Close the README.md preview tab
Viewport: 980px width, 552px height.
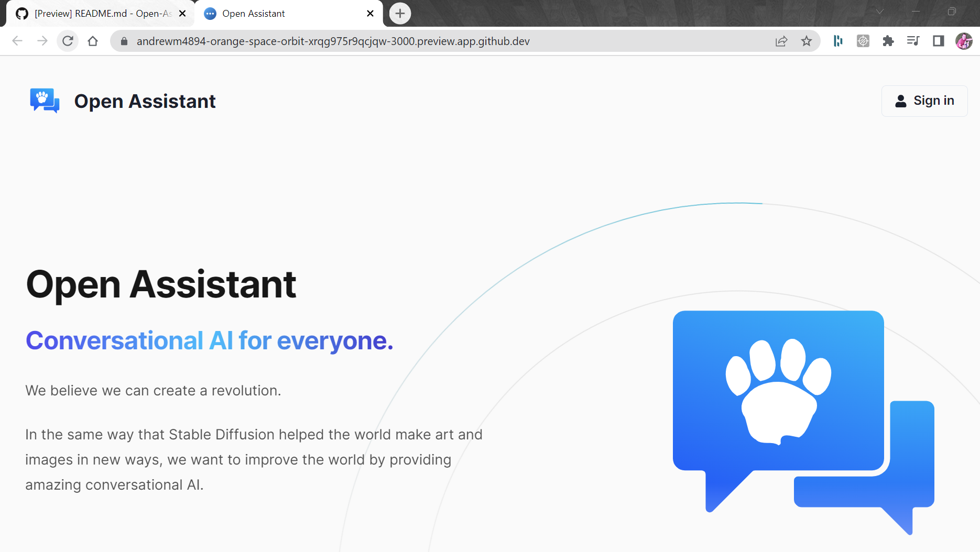click(x=182, y=14)
